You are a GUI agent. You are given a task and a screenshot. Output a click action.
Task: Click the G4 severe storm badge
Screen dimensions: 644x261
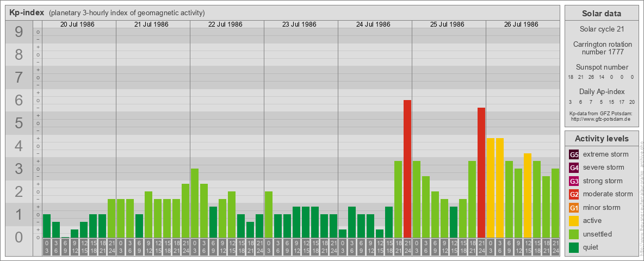click(574, 167)
